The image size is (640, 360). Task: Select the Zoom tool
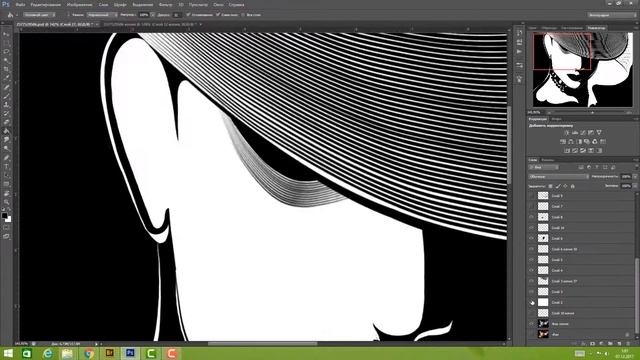click(6, 202)
